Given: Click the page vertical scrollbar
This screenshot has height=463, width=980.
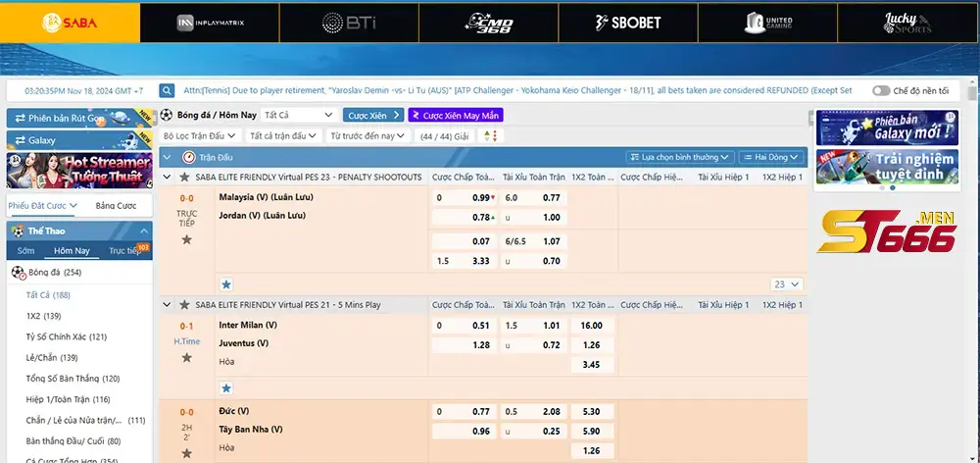Looking at the screenshot, I should [x=971, y=276].
